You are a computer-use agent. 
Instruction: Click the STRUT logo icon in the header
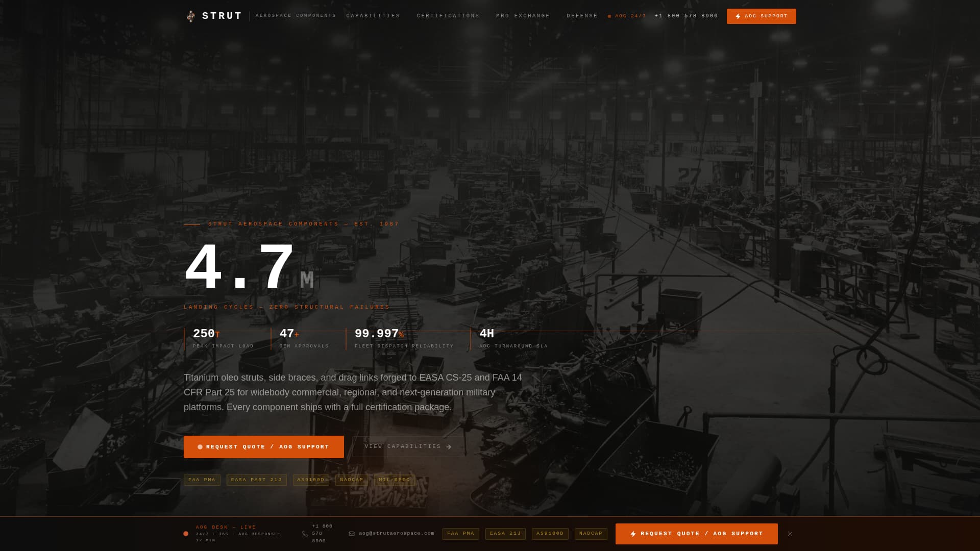[191, 16]
